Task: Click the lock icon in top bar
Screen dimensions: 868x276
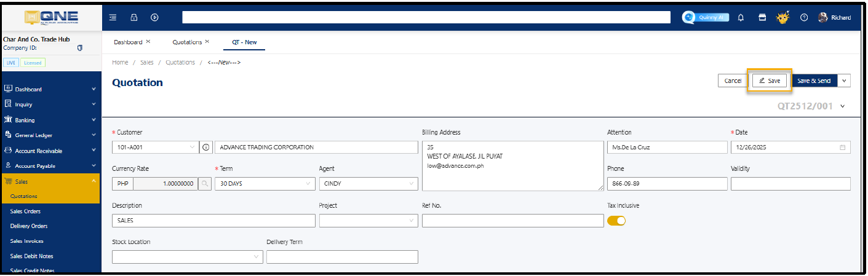Action: 134,17
